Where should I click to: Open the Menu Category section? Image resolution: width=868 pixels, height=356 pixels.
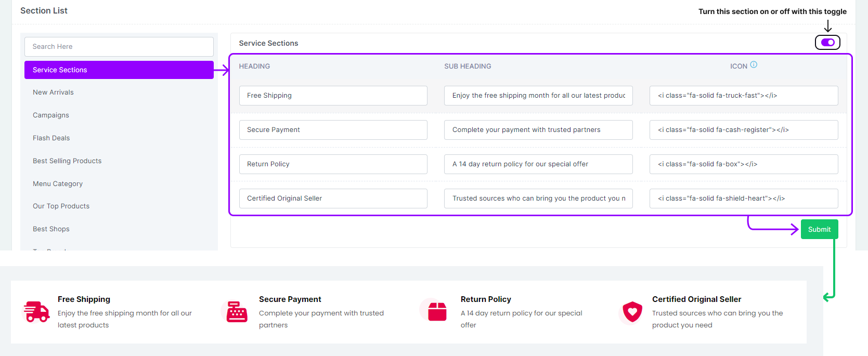58,184
